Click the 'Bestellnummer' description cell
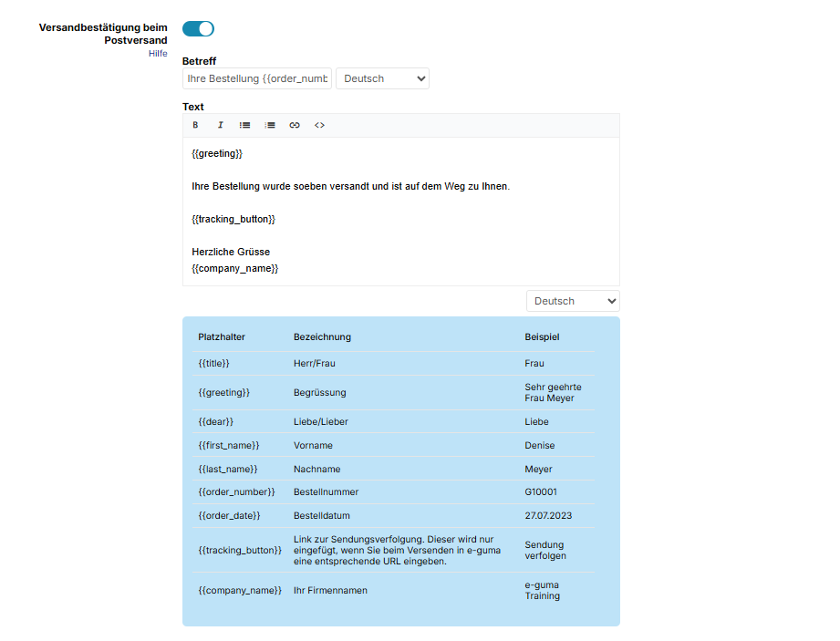 (327, 491)
